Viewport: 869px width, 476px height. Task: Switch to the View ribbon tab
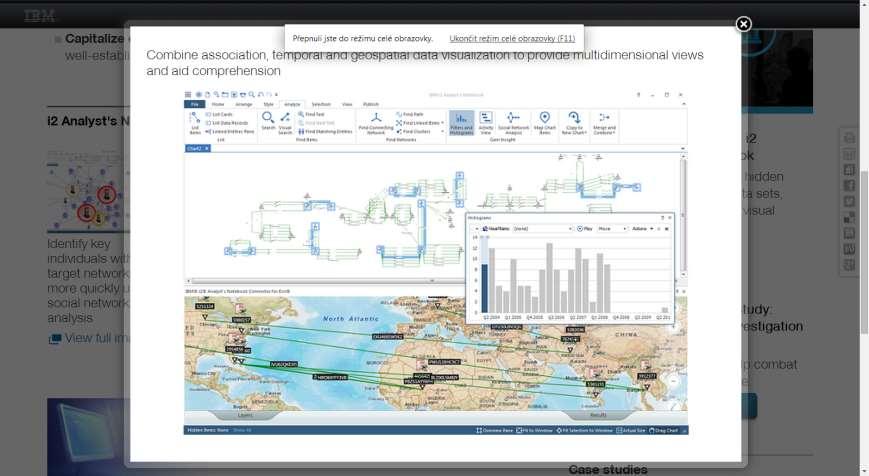coord(347,104)
